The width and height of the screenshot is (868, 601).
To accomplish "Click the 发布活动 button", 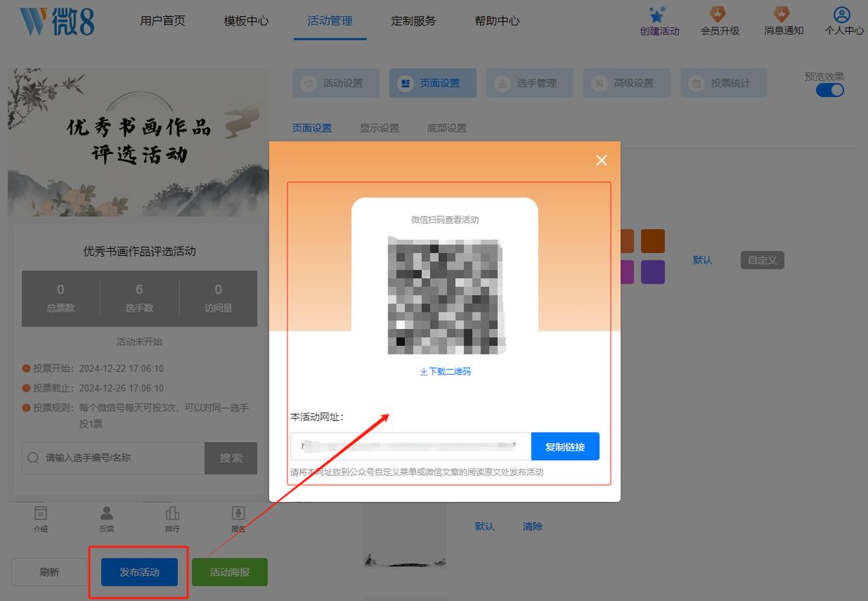I will (140, 572).
